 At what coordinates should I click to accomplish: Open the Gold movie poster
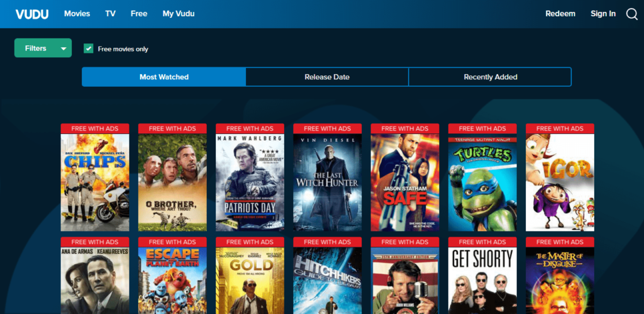pos(250,280)
